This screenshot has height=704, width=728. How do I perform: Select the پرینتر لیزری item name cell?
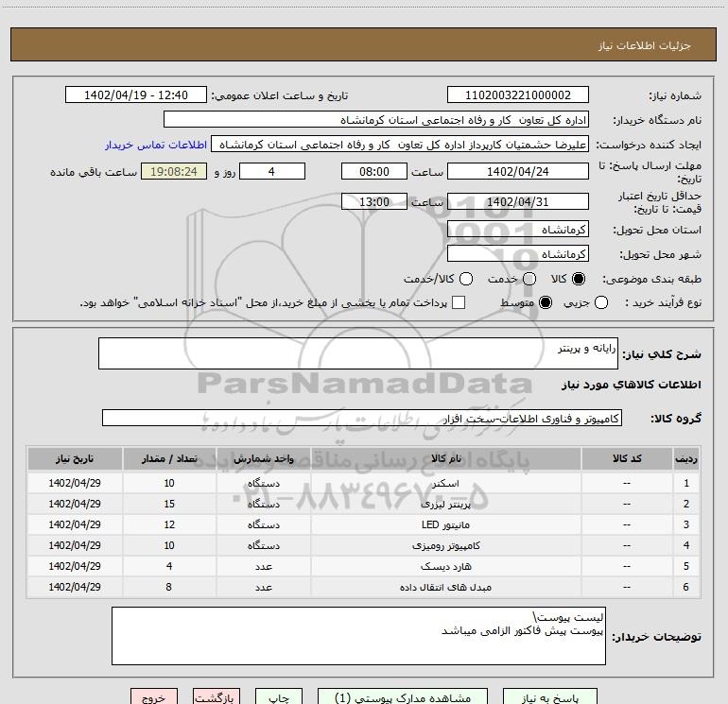[x=445, y=504]
